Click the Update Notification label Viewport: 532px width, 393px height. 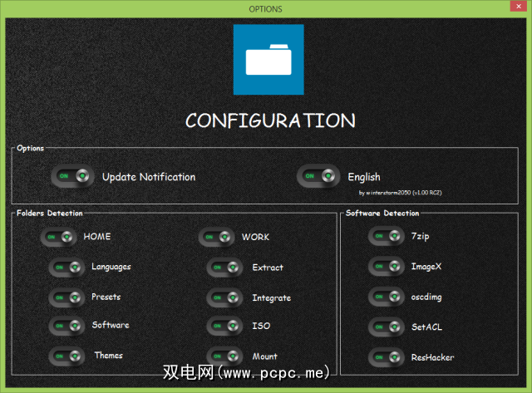click(x=149, y=177)
